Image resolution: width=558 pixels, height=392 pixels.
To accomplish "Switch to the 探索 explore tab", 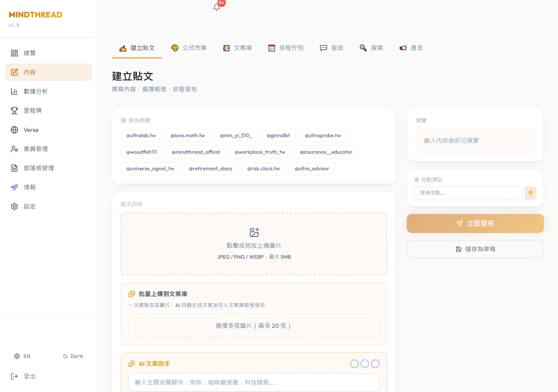I will click(371, 48).
